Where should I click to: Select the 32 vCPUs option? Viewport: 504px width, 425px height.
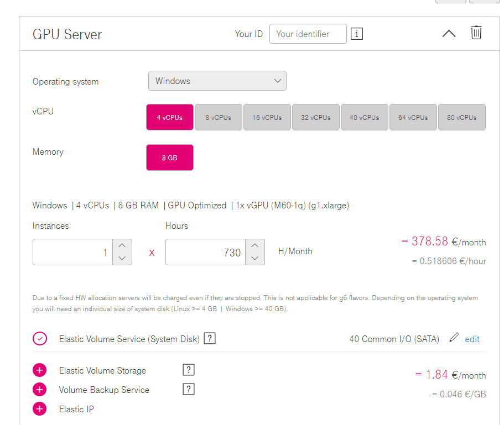pos(316,117)
